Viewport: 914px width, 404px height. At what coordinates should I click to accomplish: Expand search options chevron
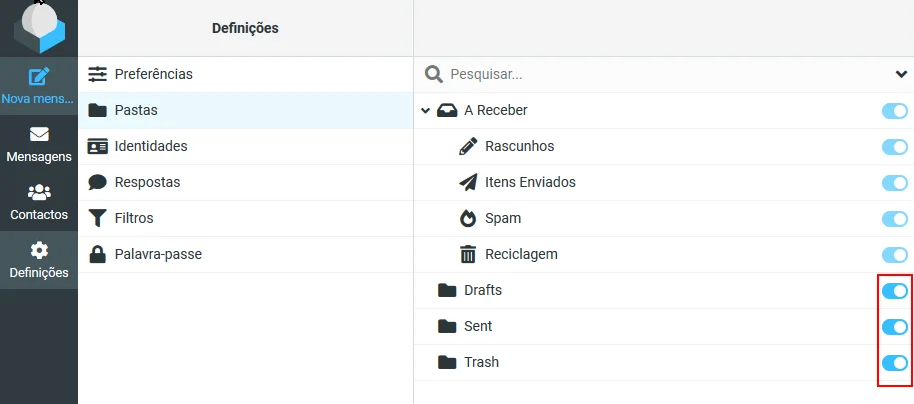[900, 74]
